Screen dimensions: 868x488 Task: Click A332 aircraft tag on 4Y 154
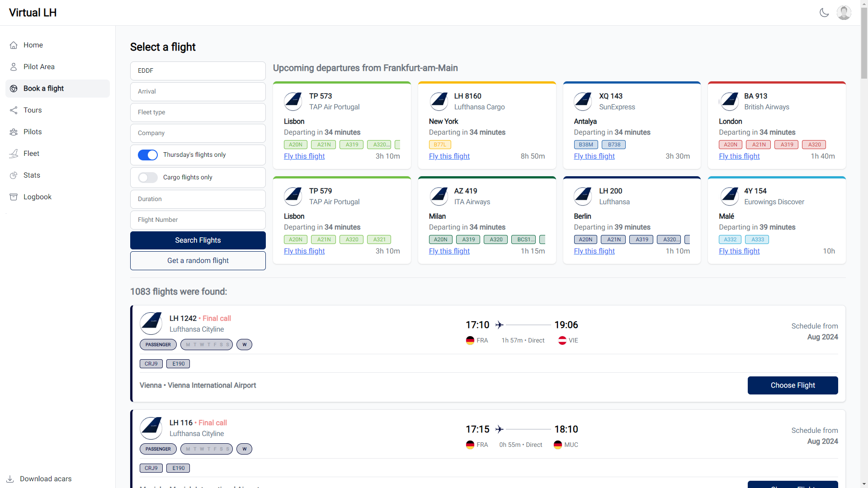pos(730,239)
